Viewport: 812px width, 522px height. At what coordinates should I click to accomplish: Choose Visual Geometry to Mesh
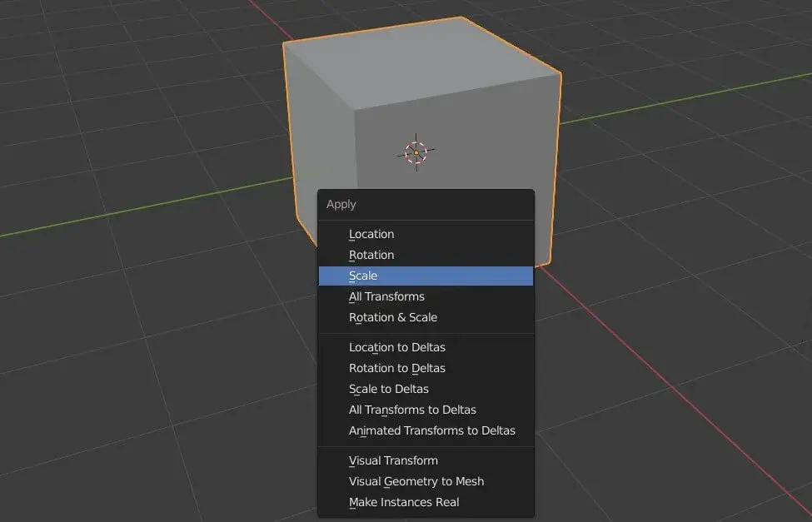[426, 481]
